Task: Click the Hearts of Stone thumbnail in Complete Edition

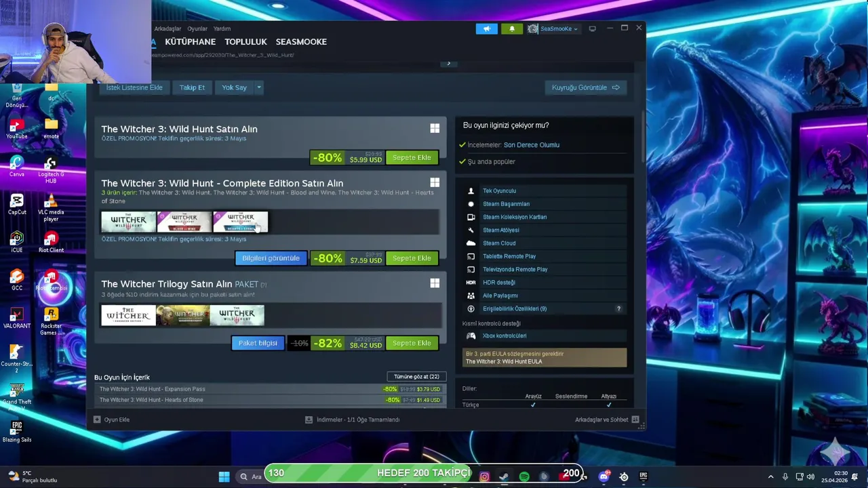Action: pyautogui.click(x=240, y=222)
